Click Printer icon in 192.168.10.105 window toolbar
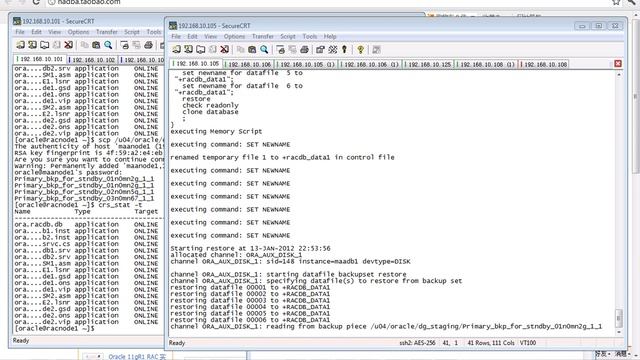The width and height of the screenshot is (640, 360). tap(304, 49)
